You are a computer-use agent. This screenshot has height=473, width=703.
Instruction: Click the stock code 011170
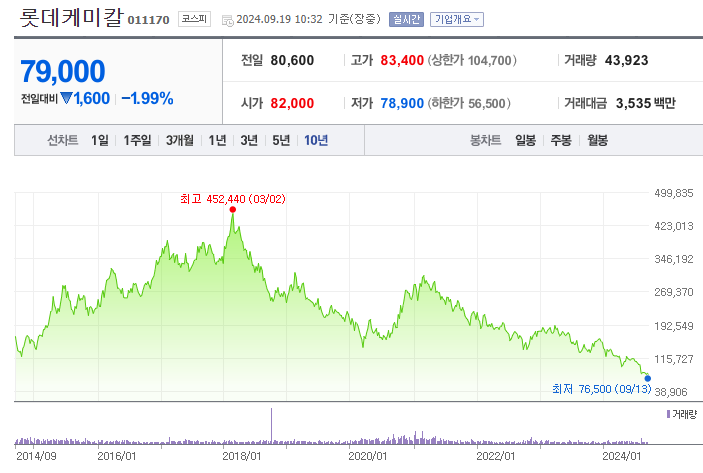(x=148, y=20)
